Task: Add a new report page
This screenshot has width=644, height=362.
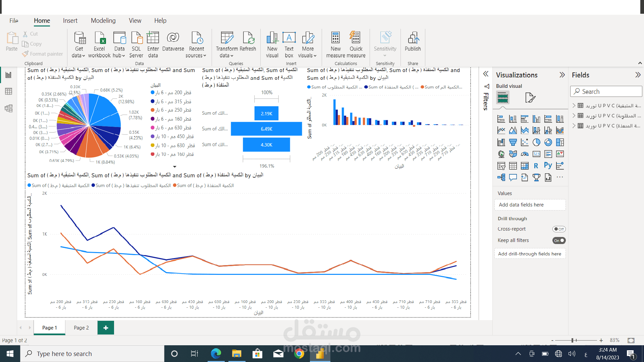Action: pos(106,328)
